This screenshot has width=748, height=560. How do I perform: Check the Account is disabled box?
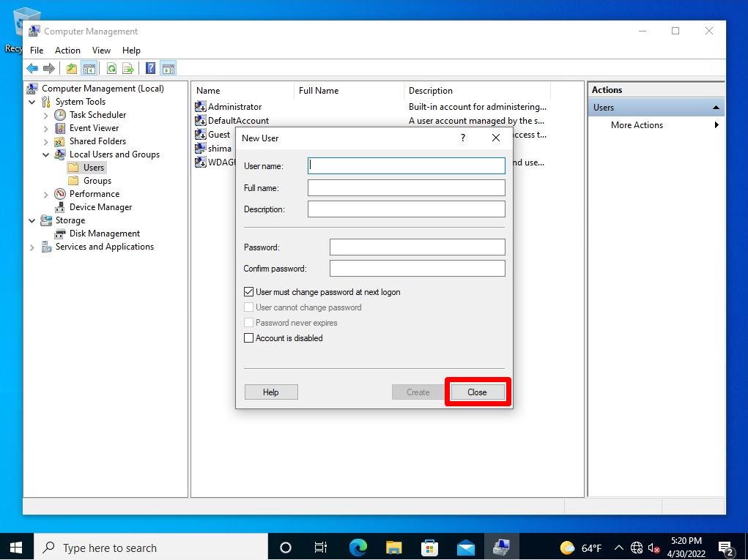(x=248, y=338)
